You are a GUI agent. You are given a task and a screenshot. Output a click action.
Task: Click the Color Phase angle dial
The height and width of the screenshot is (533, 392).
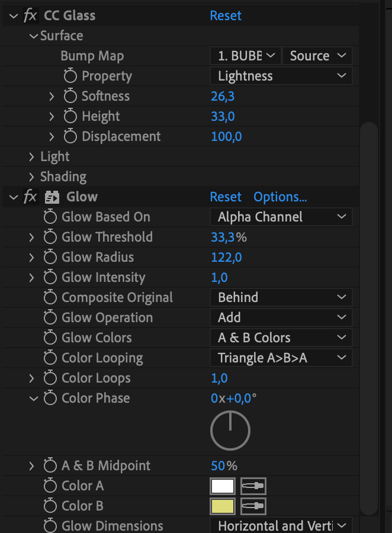pyautogui.click(x=230, y=431)
